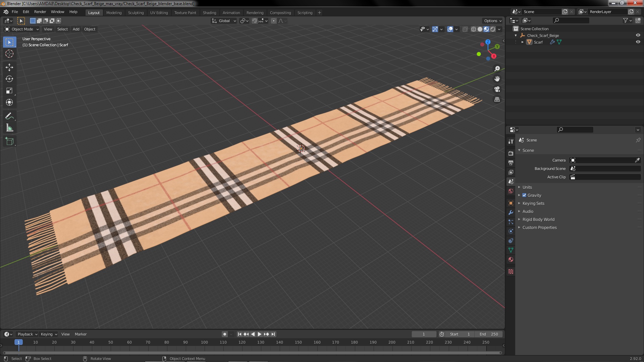Select the Rotate tool

pos(9,79)
